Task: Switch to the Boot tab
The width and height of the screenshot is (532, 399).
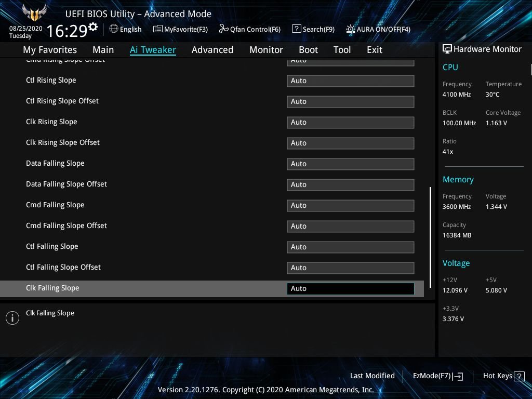Action: [308, 50]
